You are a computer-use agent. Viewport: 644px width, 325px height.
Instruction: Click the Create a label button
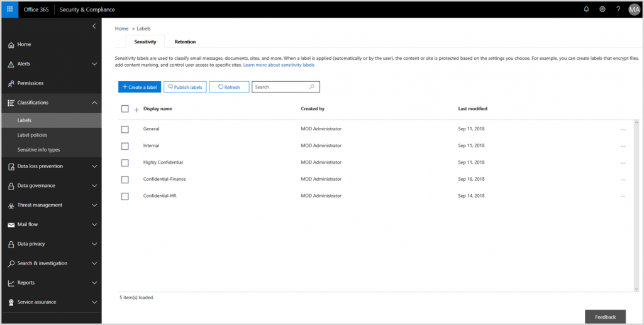[140, 87]
